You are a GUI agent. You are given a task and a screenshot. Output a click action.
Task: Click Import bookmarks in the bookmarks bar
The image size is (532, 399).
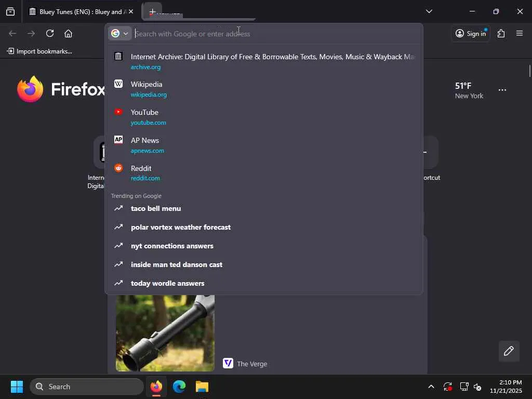(39, 51)
